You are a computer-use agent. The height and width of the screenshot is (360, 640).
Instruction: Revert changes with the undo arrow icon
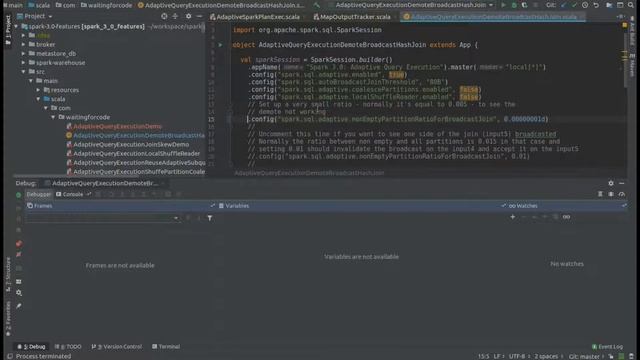click(x=596, y=5)
